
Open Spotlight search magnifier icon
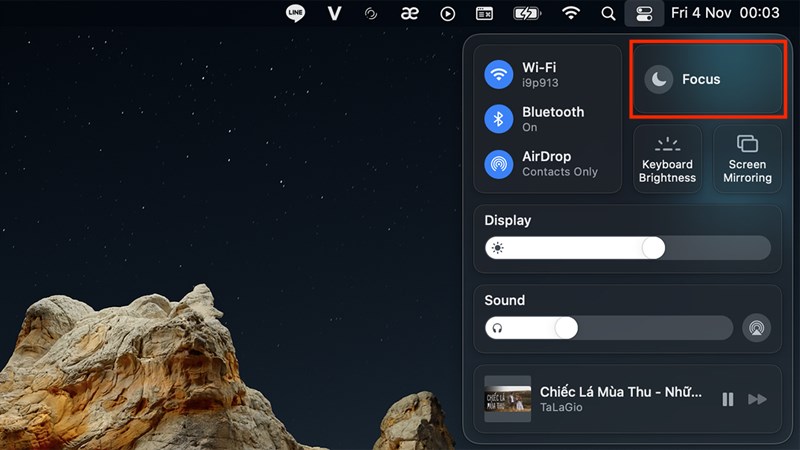point(608,14)
